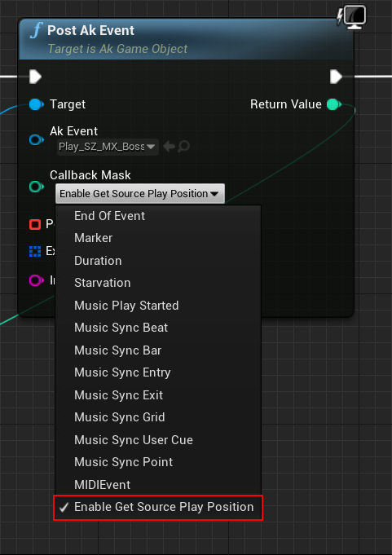Uncheck Enable Get Source Play Position
The image size is (392, 555).
coord(158,507)
